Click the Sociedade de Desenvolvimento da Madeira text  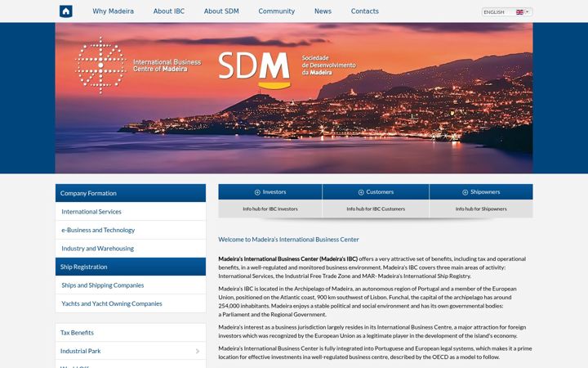point(328,65)
